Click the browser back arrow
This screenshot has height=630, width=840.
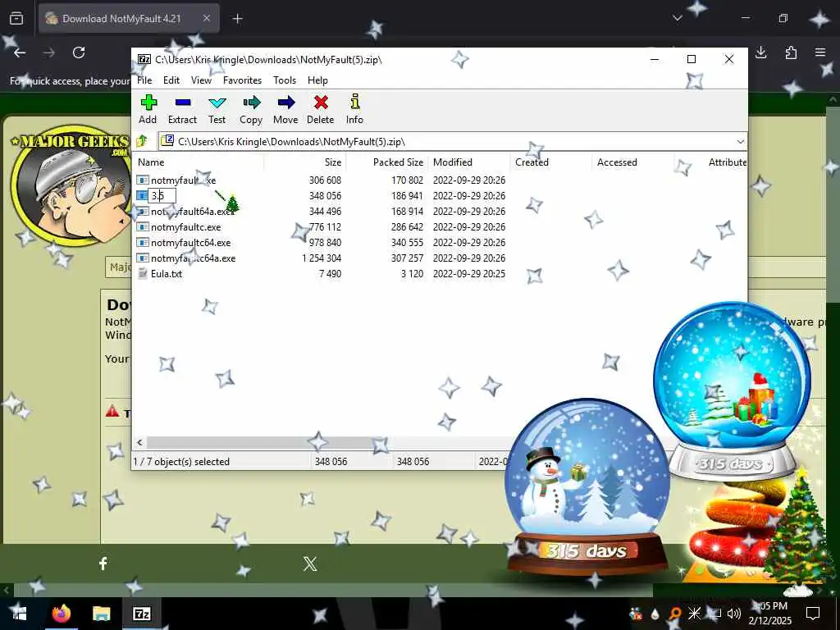(20, 52)
